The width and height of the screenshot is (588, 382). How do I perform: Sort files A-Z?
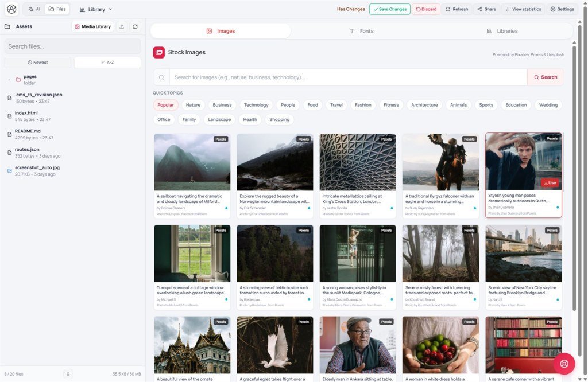pyautogui.click(x=107, y=62)
